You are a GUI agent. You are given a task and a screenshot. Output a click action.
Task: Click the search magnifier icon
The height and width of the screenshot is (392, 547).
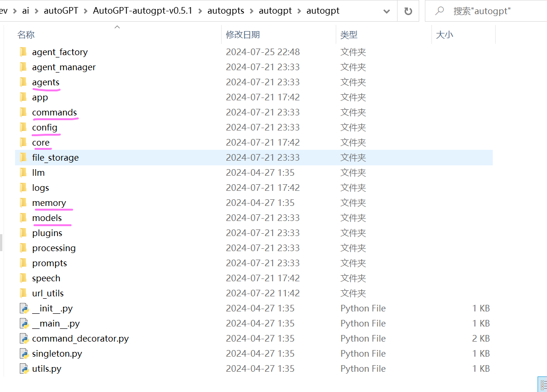click(x=439, y=11)
